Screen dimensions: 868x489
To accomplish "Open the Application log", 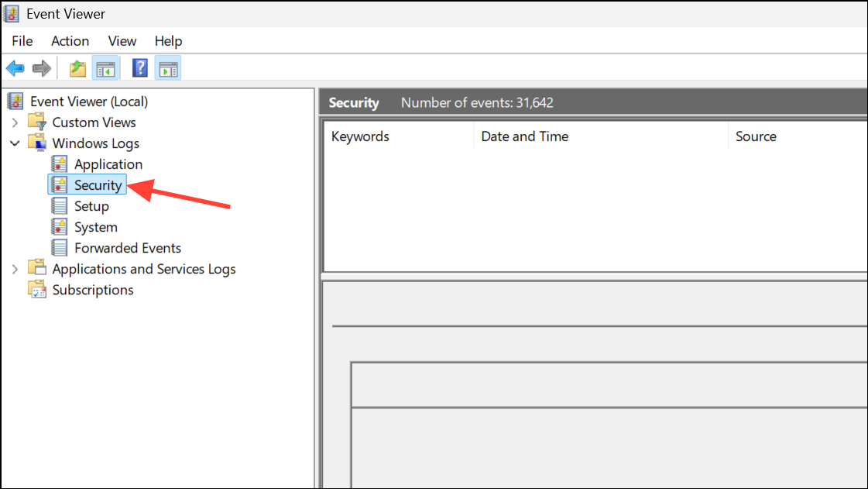I will click(108, 164).
